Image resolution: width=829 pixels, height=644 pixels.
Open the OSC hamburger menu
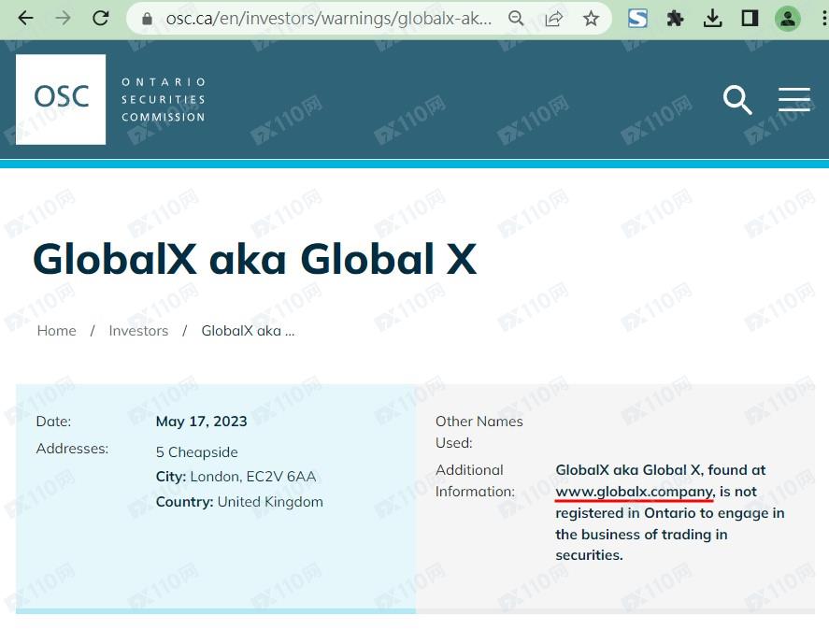794,99
